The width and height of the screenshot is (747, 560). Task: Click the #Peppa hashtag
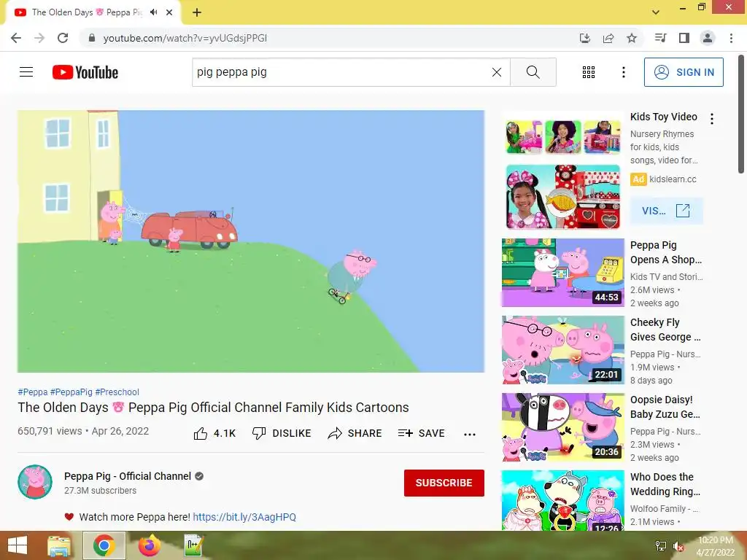click(32, 392)
